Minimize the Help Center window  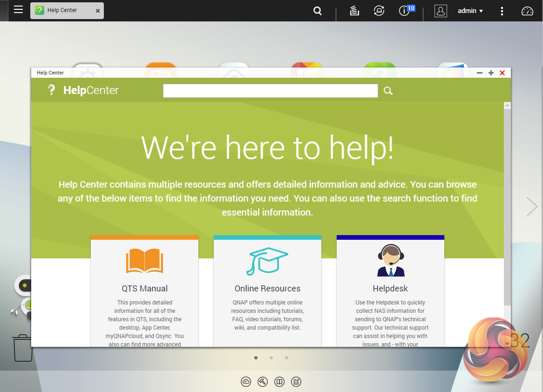coord(480,73)
